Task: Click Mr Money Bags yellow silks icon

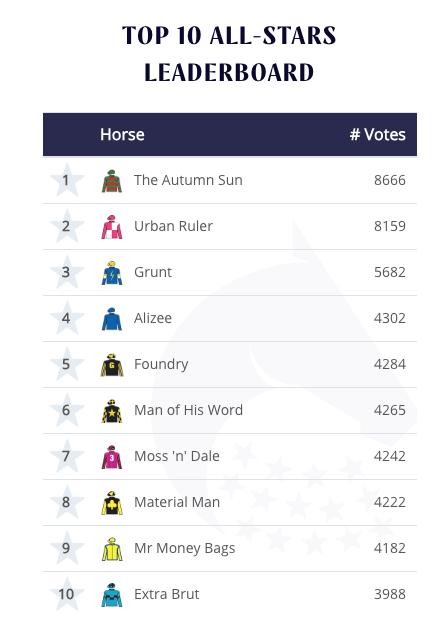Action: coord(112,549)
